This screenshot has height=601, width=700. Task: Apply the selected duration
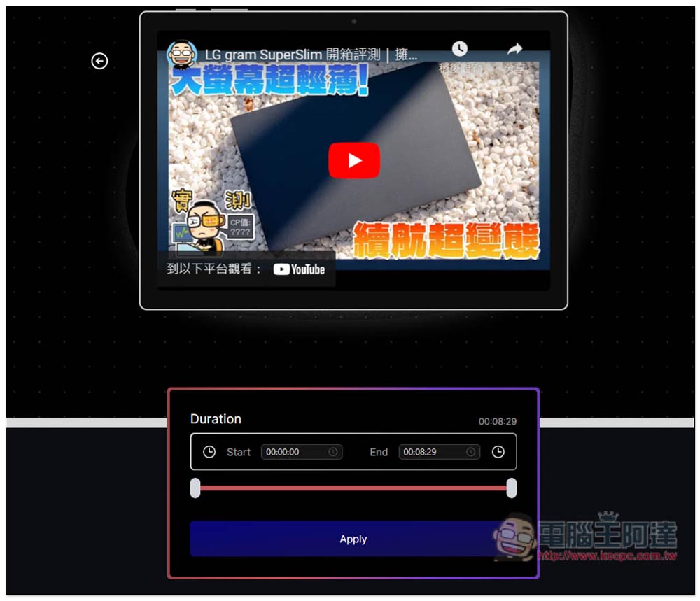point(353,539)
